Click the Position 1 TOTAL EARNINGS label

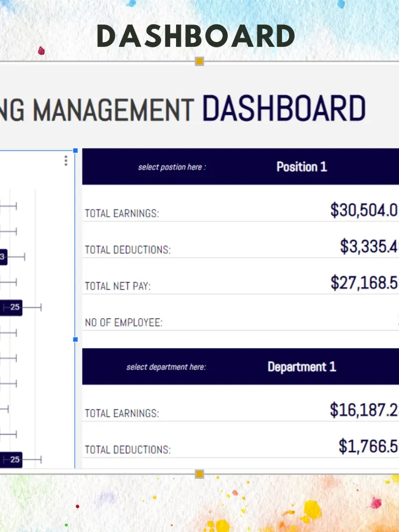(x=122, y=213)
